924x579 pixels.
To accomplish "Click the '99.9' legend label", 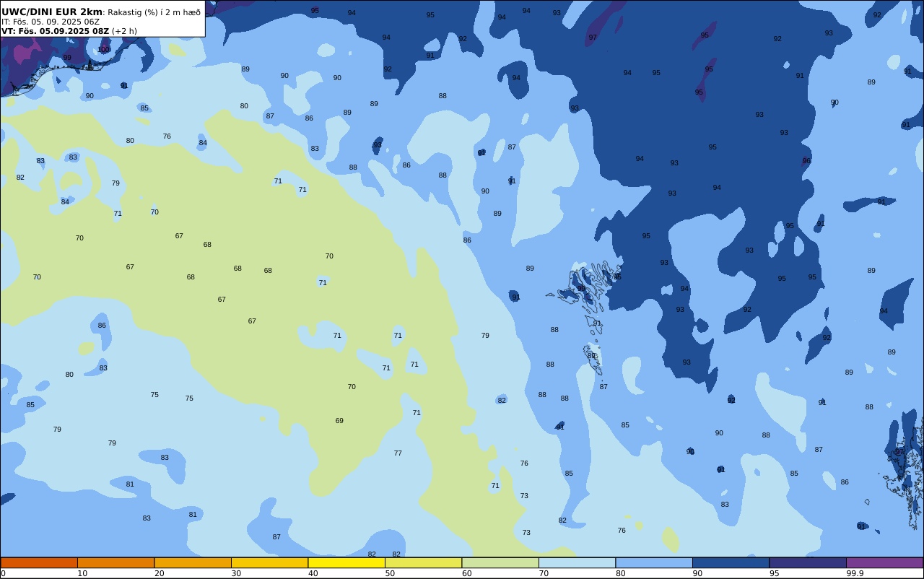I will (x=855, y=573).
